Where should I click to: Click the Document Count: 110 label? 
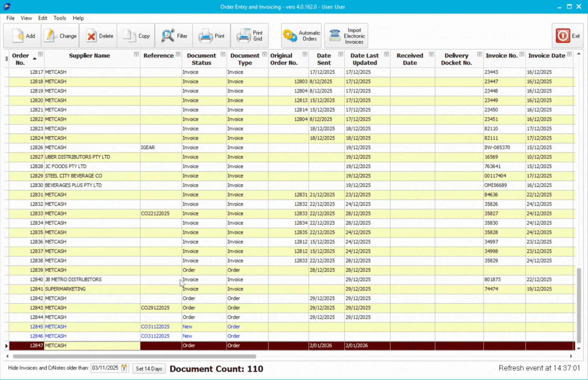(216, 369)
